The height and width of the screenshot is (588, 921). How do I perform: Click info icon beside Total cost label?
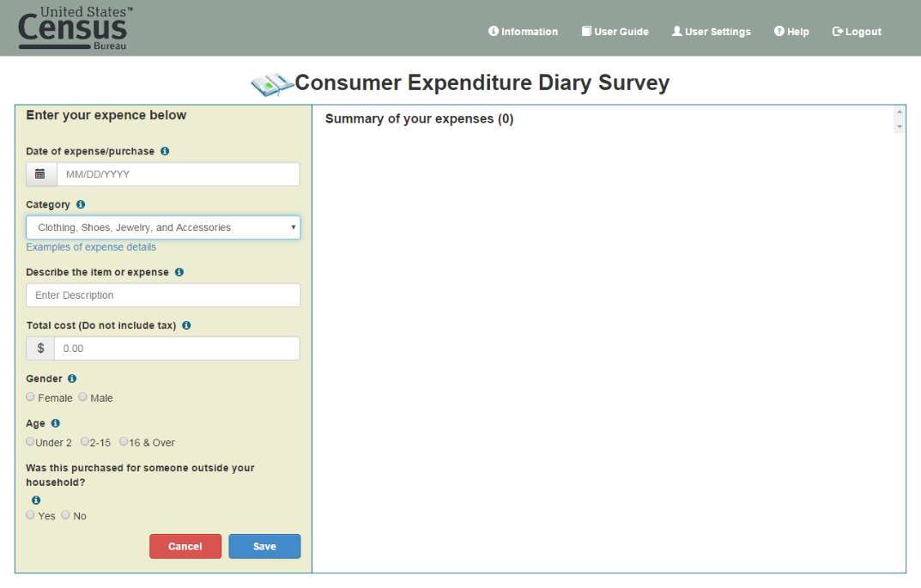pos(186,325)
